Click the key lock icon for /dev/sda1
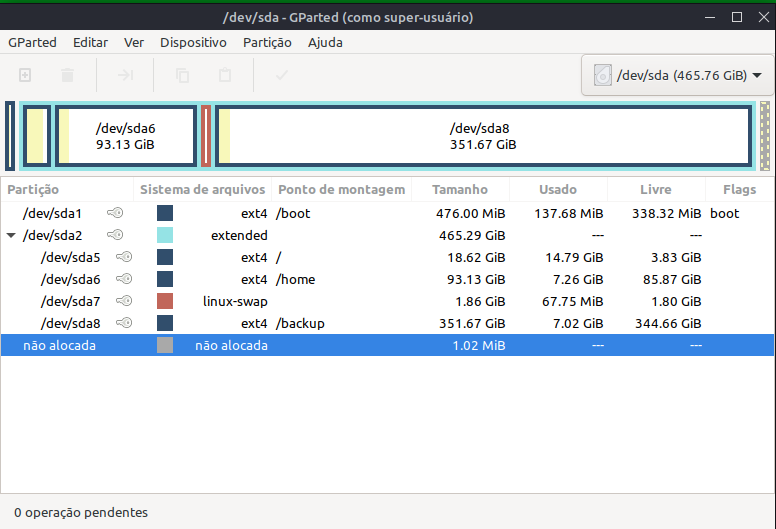The height and width of the screenshot is (529, 776). tap(115, 213)
